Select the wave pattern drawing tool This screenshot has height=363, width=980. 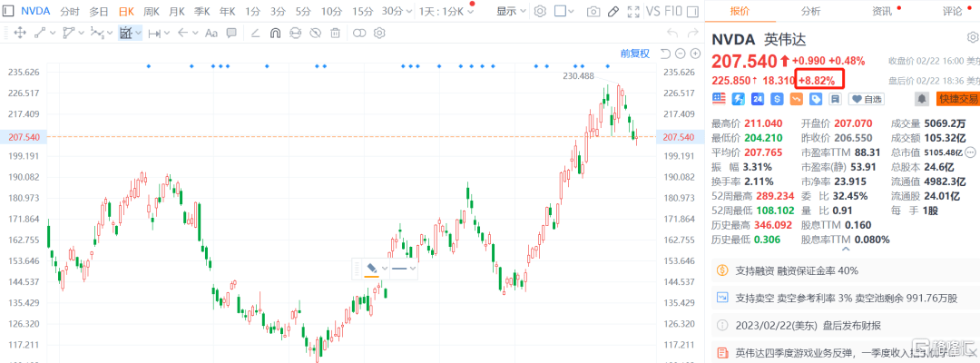coord(96,33)
